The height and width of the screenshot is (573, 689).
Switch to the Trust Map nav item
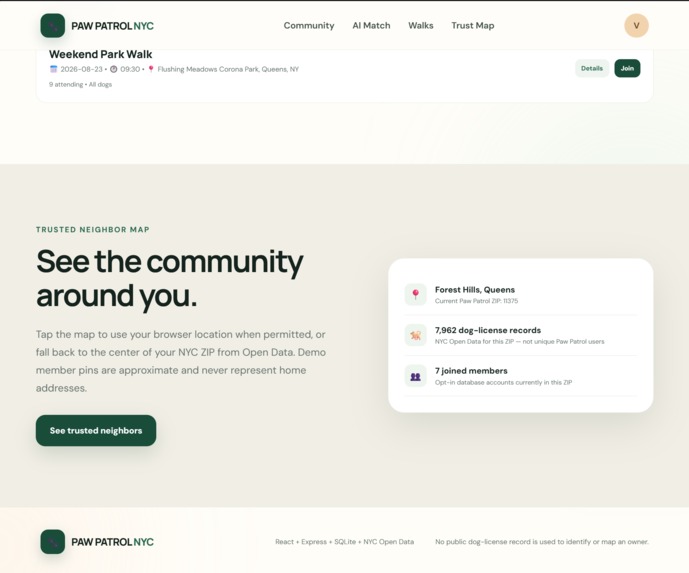point(473,25)
